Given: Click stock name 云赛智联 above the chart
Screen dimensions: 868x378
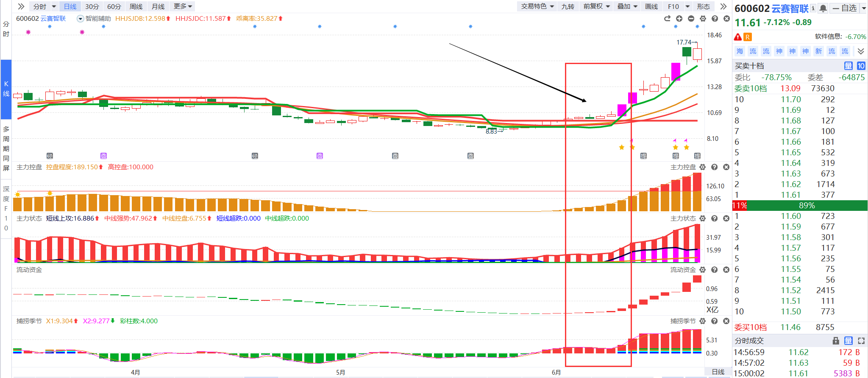Looking at the screenshot, I should [x=53, y=19].
